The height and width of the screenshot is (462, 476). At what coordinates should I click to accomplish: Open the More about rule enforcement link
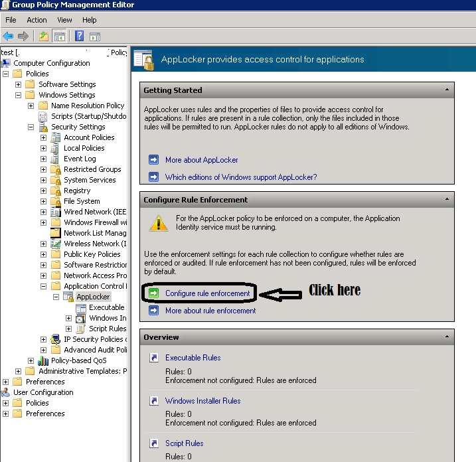click(x=210, y=311)
